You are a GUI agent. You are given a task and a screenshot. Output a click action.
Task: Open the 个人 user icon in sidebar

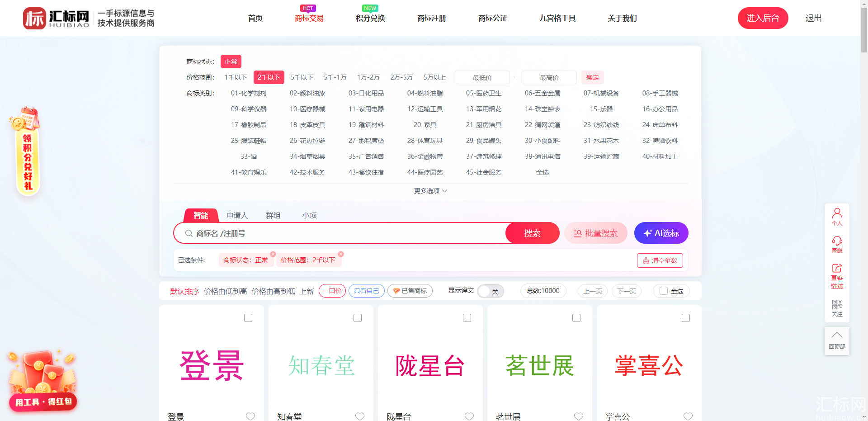tap(837, 217)
